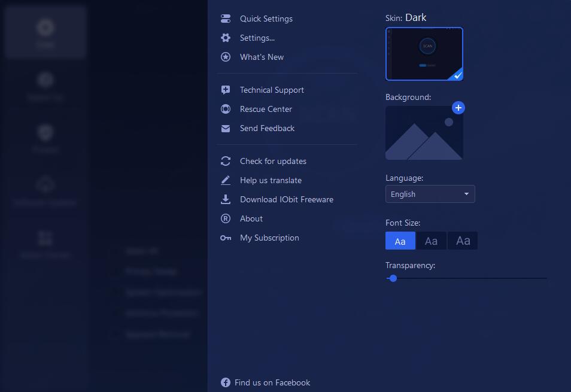The height and width of the screenshot is (392, 571).
Task: Click the background image placeholder
Action: (x=424, y=133)
